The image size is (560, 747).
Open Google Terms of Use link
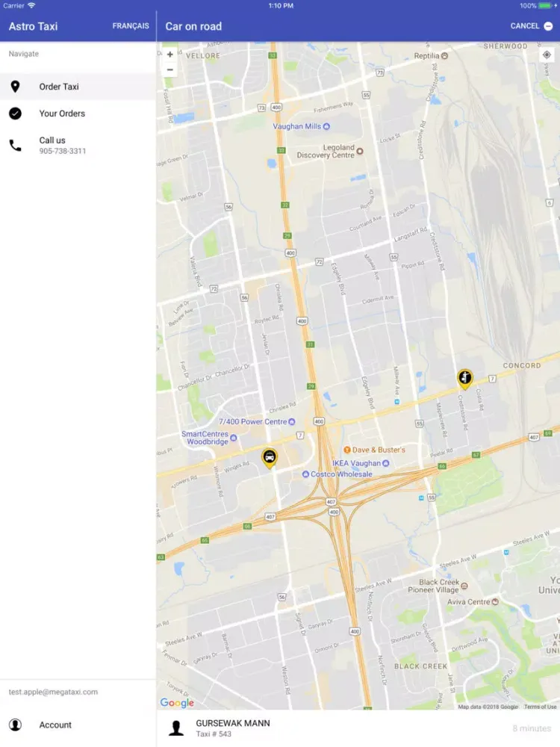(540, 707)
